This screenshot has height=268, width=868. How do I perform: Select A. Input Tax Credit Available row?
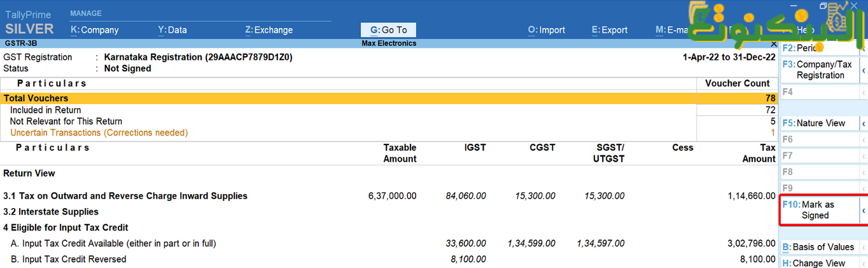click(389, 243)
